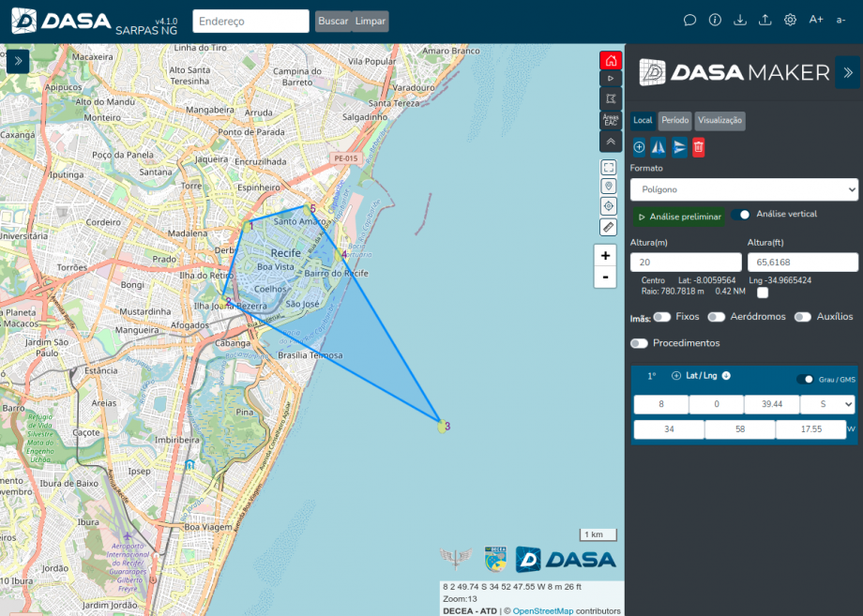Switch to the Período tab
The width and height of the screenshot is (863, 616).
click(674, 120)
